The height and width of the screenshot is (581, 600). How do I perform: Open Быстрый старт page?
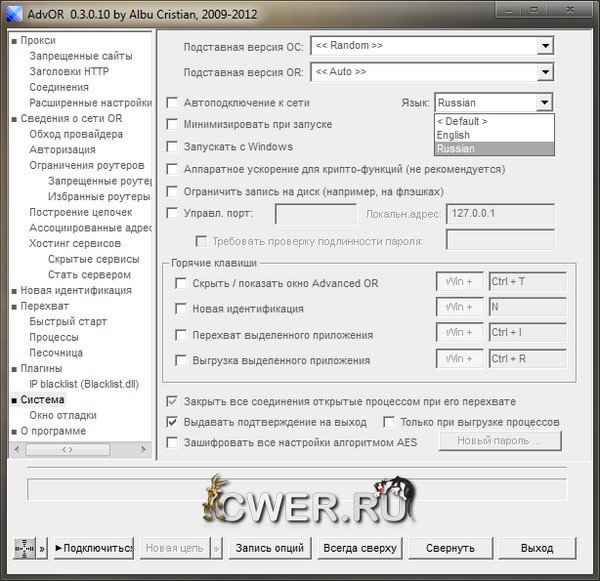[x=68, y=322]
